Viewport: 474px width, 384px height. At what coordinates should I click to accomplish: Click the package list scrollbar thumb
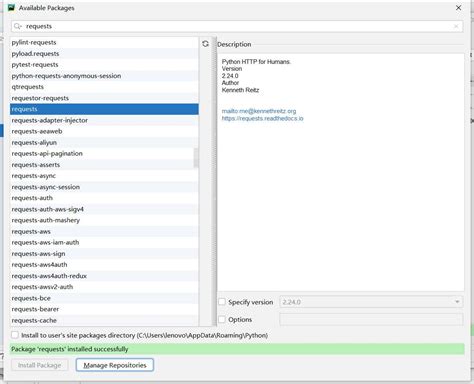coord(196,158)
